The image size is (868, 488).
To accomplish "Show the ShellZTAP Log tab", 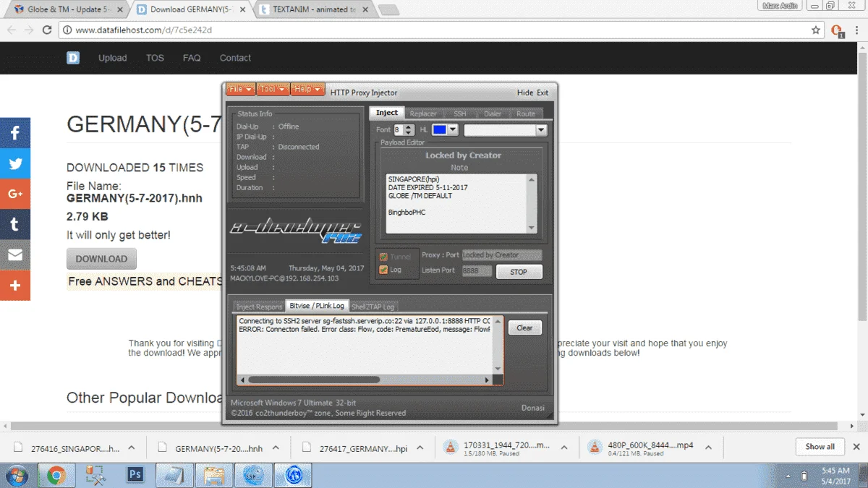I will [373, 307].
